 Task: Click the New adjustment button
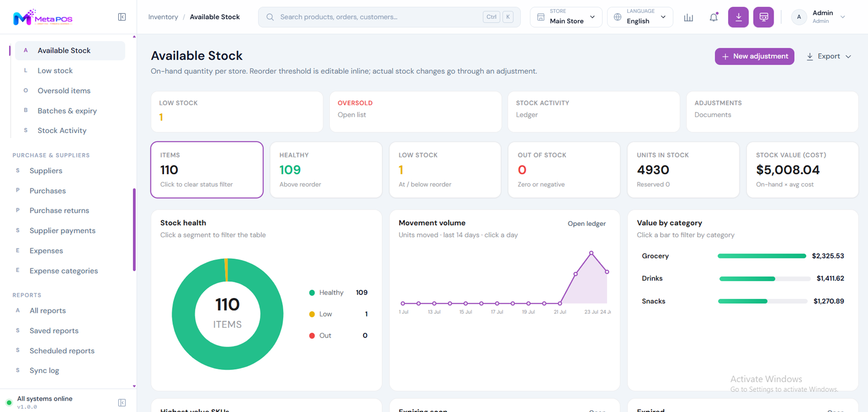coord(755,56)
